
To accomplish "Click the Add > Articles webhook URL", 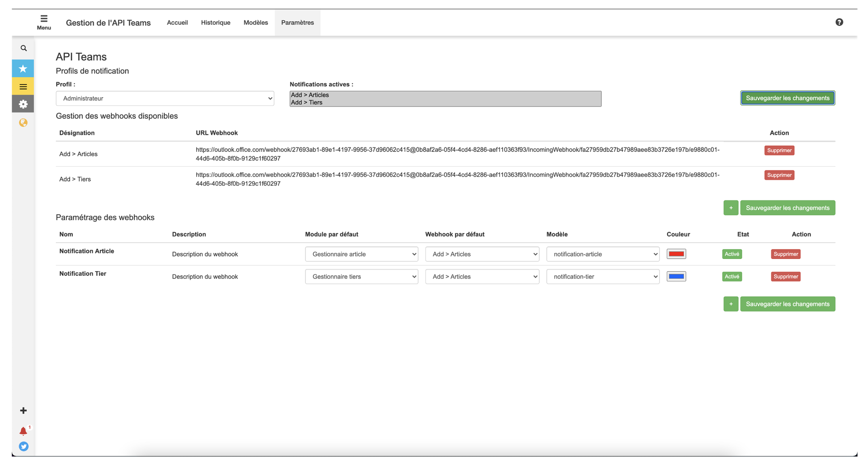I will pyautogui.click(x=458, y=154).
